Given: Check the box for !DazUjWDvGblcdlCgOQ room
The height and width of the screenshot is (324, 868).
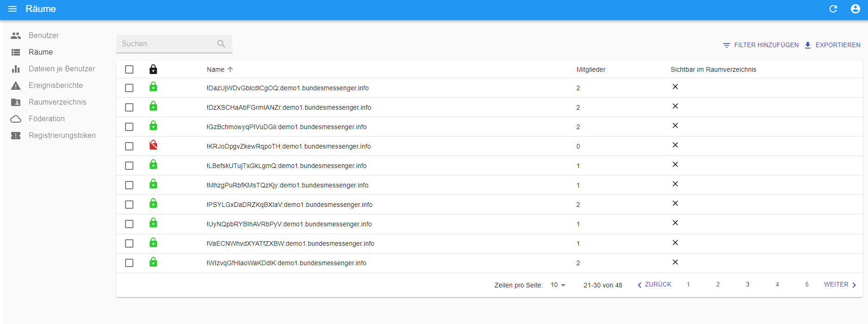Looking at the screenshot, I should pos(129,88).
